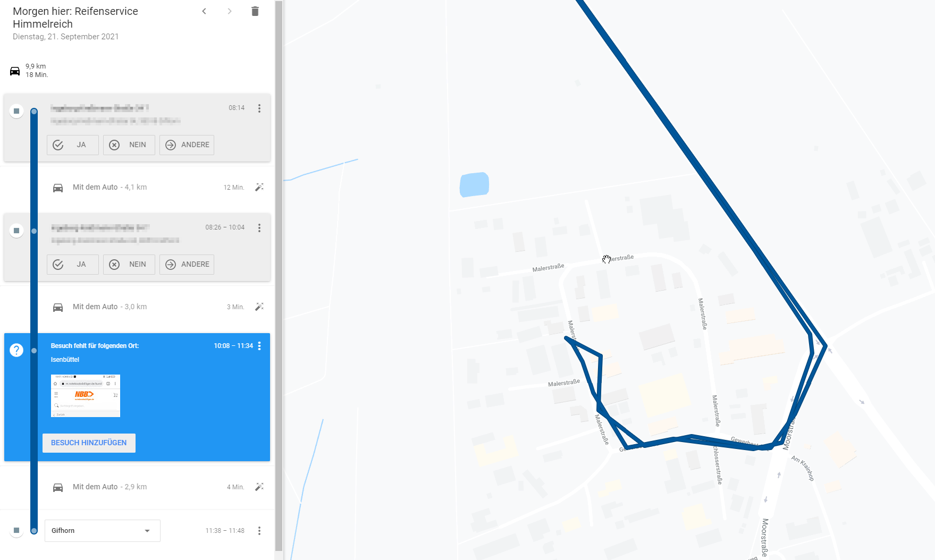Open the more options menu for the Gifhorn stop
This screenshot has height=560, width=935.
point(259,531)
